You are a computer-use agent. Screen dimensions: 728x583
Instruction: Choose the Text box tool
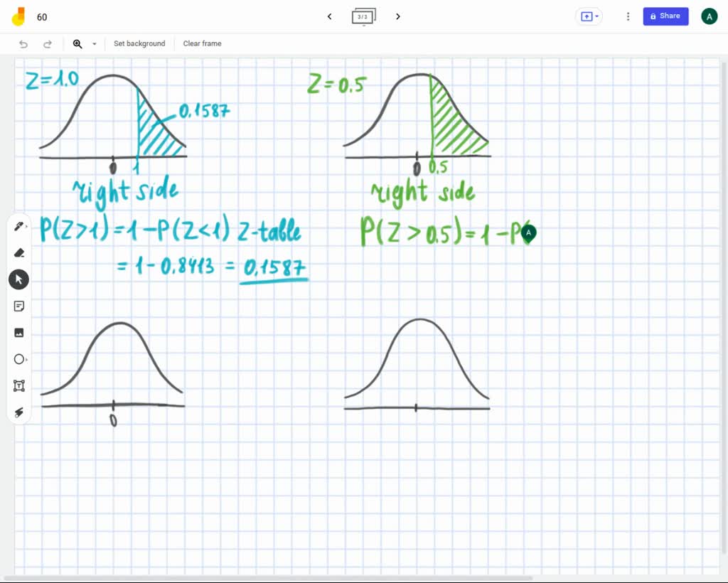(x=18, y=385)
